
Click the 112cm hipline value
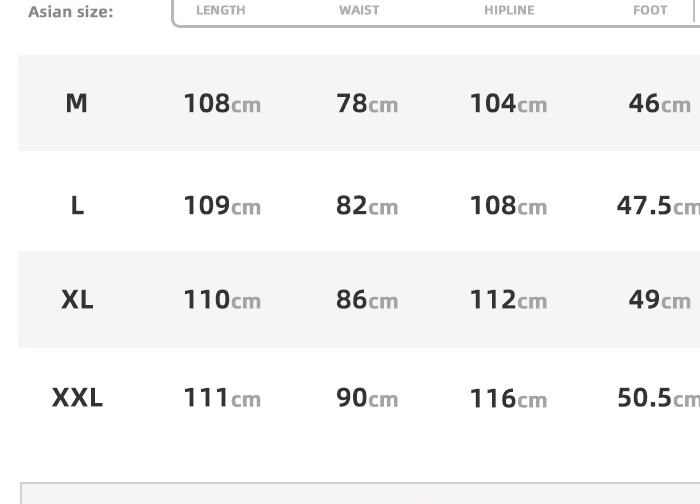(x=508, y=299)
